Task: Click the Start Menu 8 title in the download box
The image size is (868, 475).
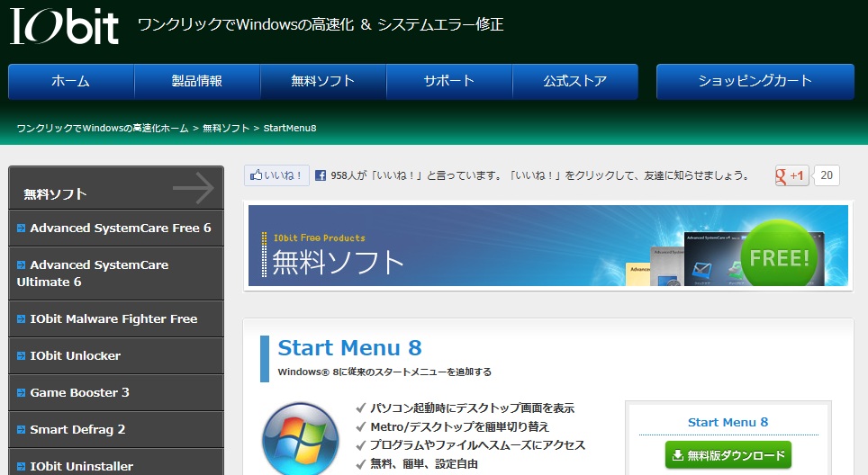Action: click(x=728, y=423)
